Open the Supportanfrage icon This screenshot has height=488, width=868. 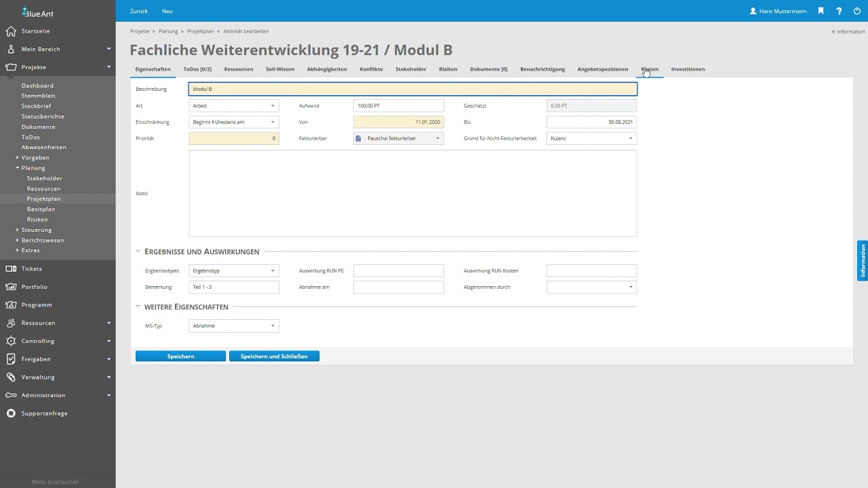11,413
